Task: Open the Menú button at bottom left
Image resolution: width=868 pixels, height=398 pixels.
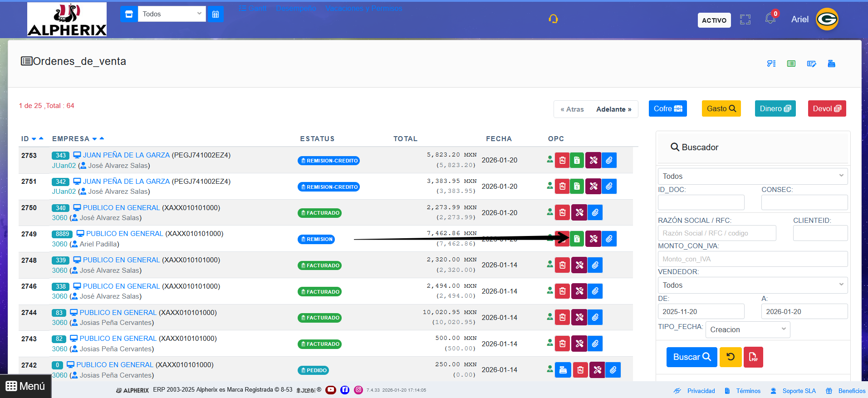Action: click(25, 386)
